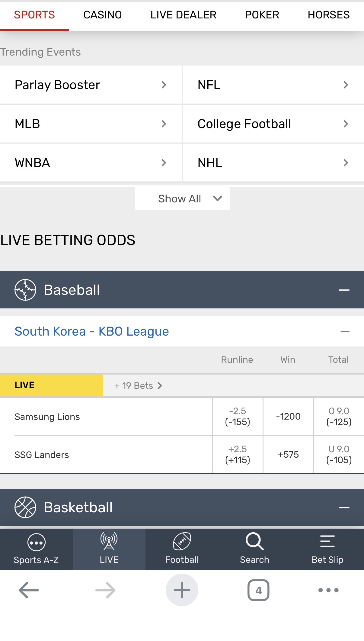Screen dimensions: 364x641
Task: Collapse the Basketball section
Action: [x=344, y=507]
